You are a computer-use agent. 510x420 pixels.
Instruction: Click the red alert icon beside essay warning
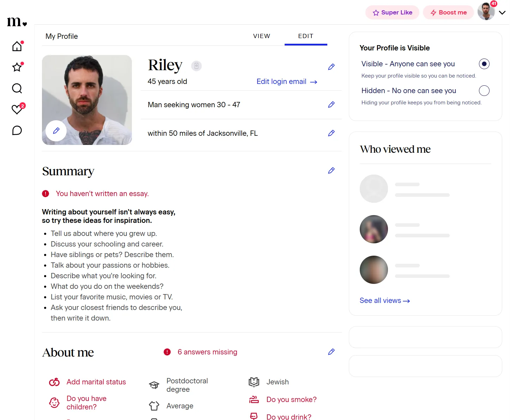(x=45, y=194)
